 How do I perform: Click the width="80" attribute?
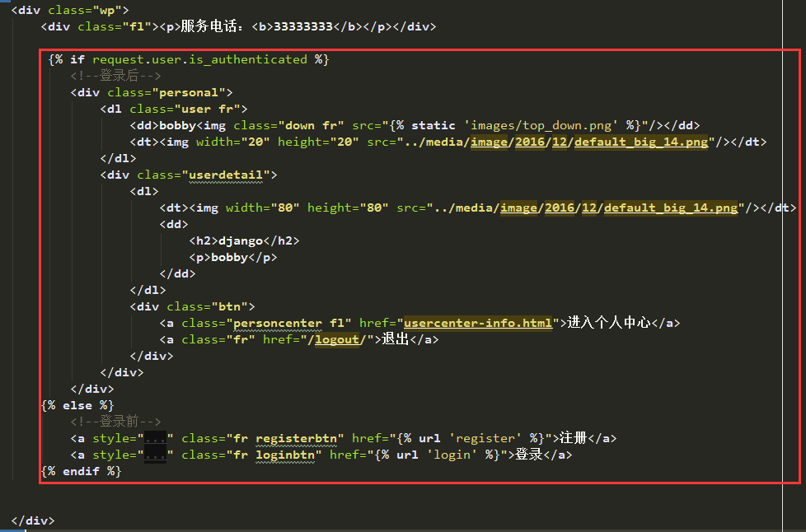point(263,208)
